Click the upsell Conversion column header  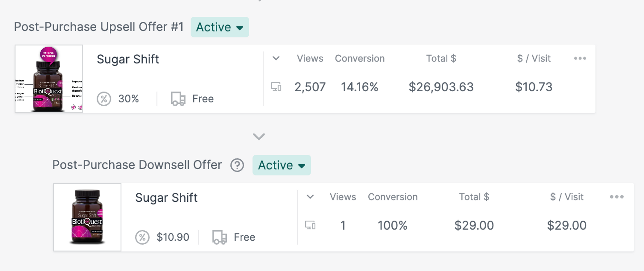(360, 58)
